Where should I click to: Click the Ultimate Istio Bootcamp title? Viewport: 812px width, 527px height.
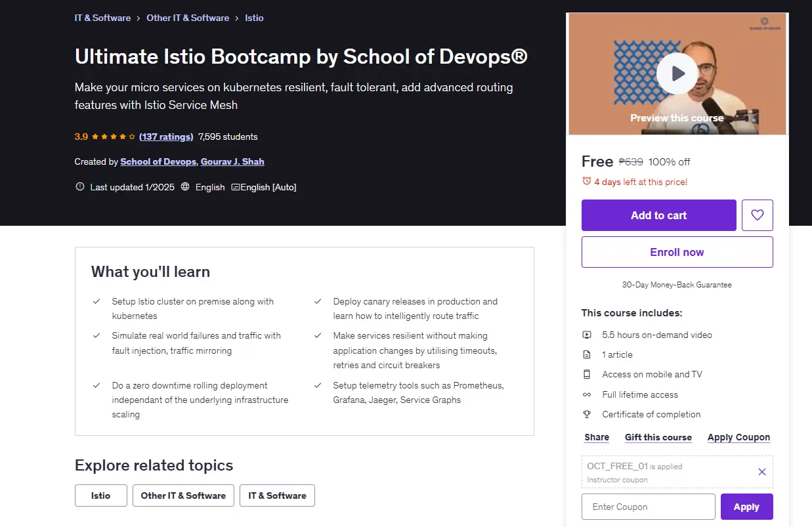(301, 56)
